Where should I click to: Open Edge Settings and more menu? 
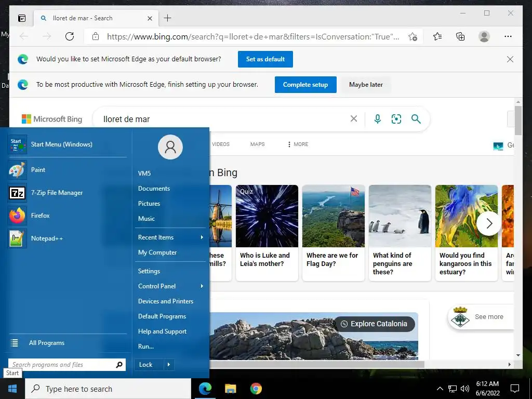coord(508,36)
